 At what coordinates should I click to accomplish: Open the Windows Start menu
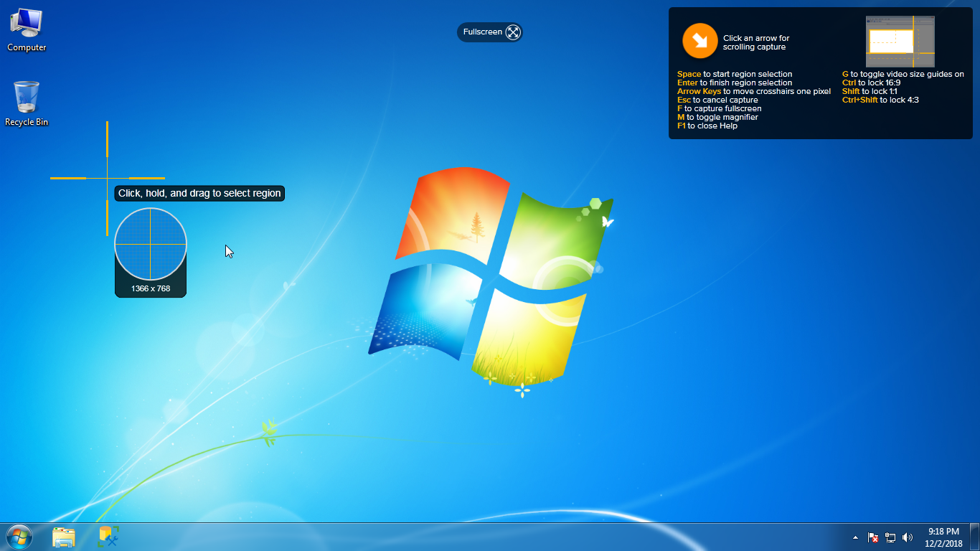[x=19, y=537]
